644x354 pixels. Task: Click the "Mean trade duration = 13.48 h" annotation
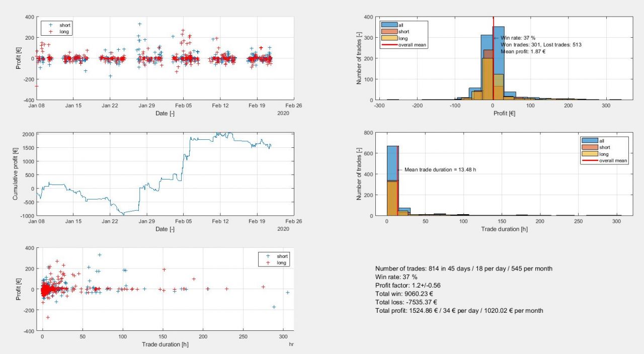(x=440, y=169)
